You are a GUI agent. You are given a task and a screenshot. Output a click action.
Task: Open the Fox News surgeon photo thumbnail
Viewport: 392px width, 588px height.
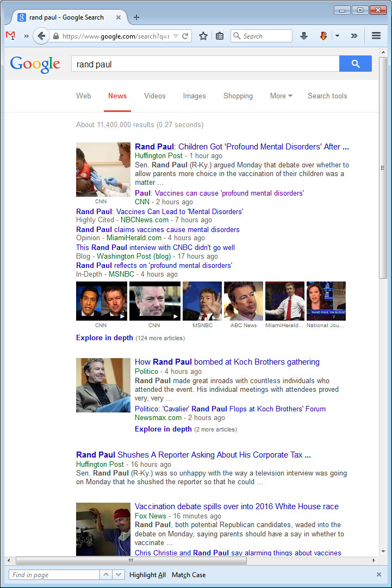pos(103,529)
